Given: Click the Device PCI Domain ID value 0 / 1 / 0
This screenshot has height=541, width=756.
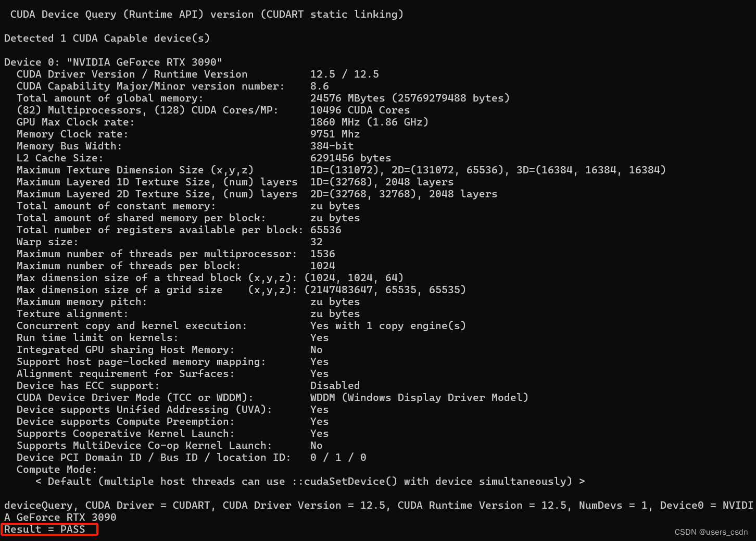Looking at the screenshot, I should coord(338,457).
